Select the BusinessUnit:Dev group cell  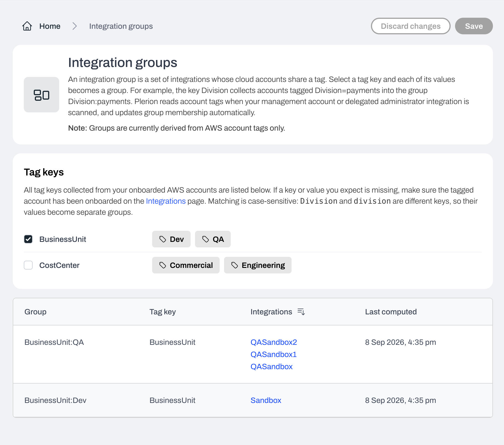coord(55,400)
